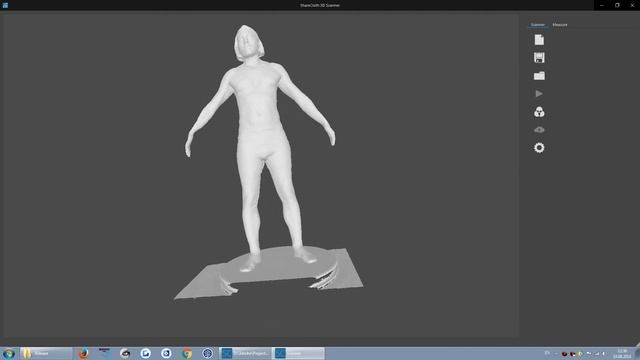Click the taskbar clock and date
The image size is (640, 360).
coord(622,353)
